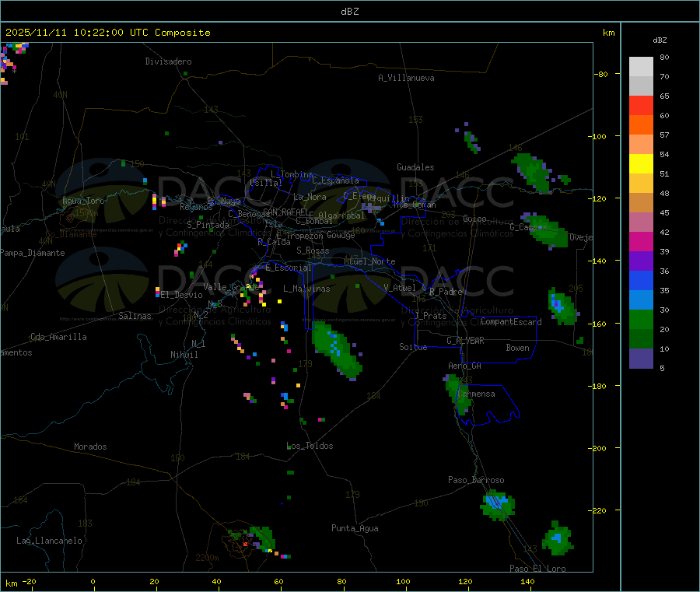Click the 80 value in the dBZ scale

click(664, 57)
